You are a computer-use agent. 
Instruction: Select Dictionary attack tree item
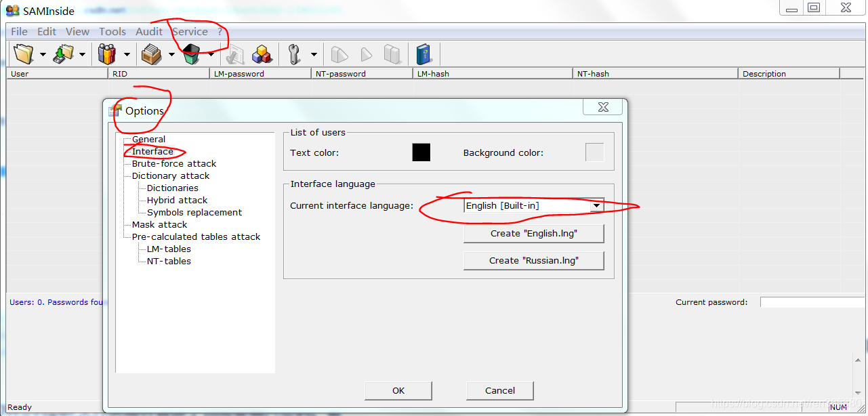click(171, 175)
